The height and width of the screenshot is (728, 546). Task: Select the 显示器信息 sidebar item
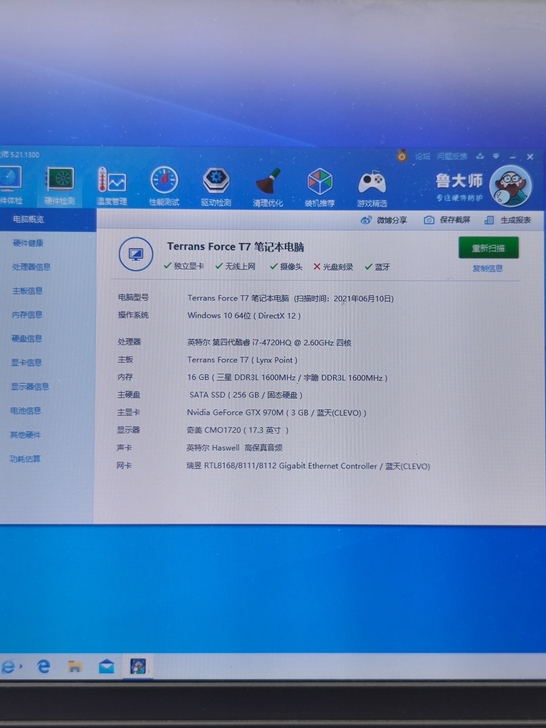(30, 386)
